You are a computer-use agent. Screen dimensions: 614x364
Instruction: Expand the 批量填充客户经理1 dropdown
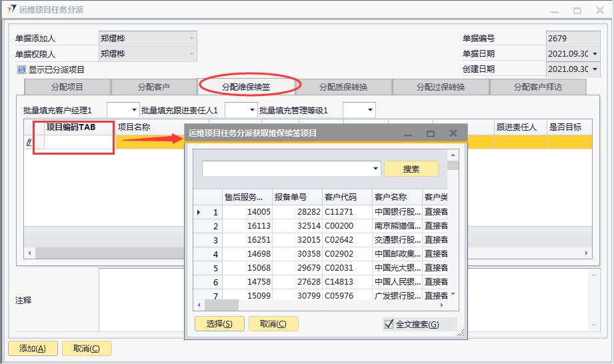point(133,110)
